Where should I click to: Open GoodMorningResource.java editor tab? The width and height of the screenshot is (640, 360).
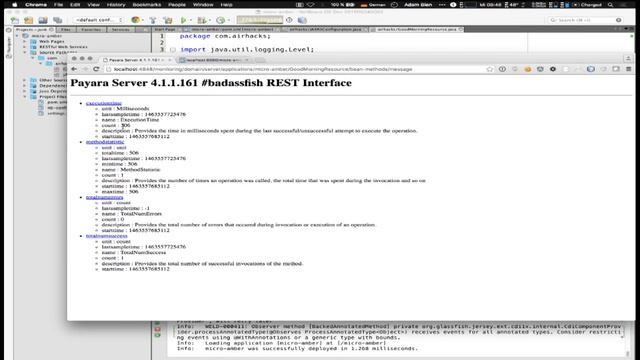pos(416,29)
